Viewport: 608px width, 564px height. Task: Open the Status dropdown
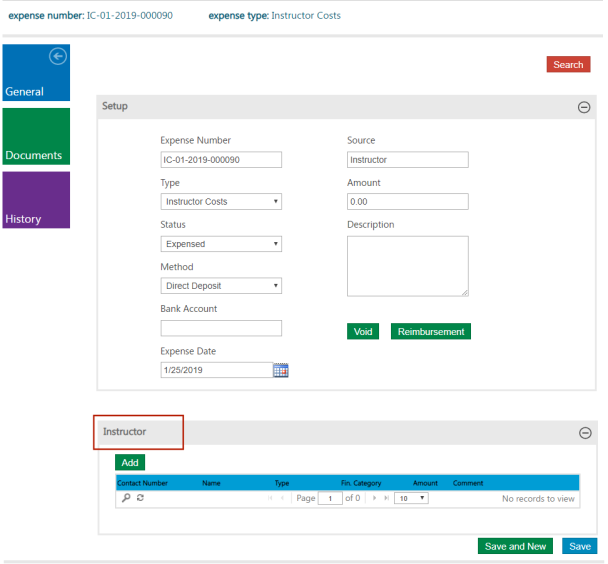pyautogui.click(x=221, y=244)
